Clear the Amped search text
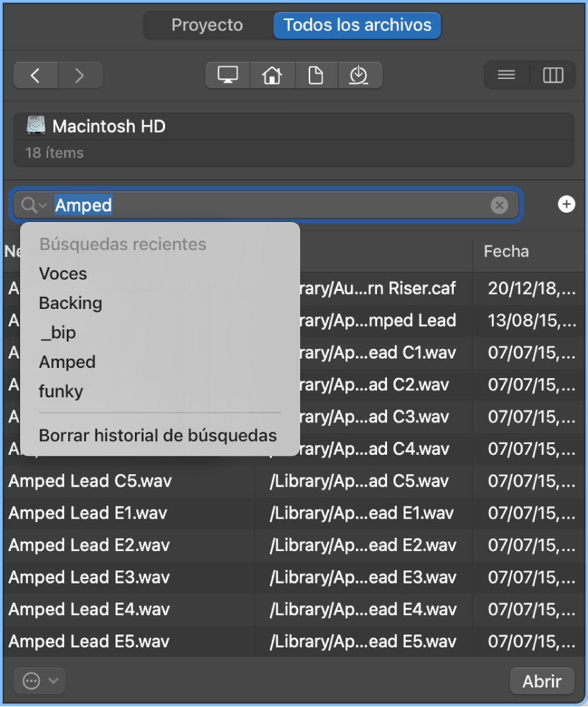Screen dimensions: 588x707 pyautogui.click(x=499, y=205)
